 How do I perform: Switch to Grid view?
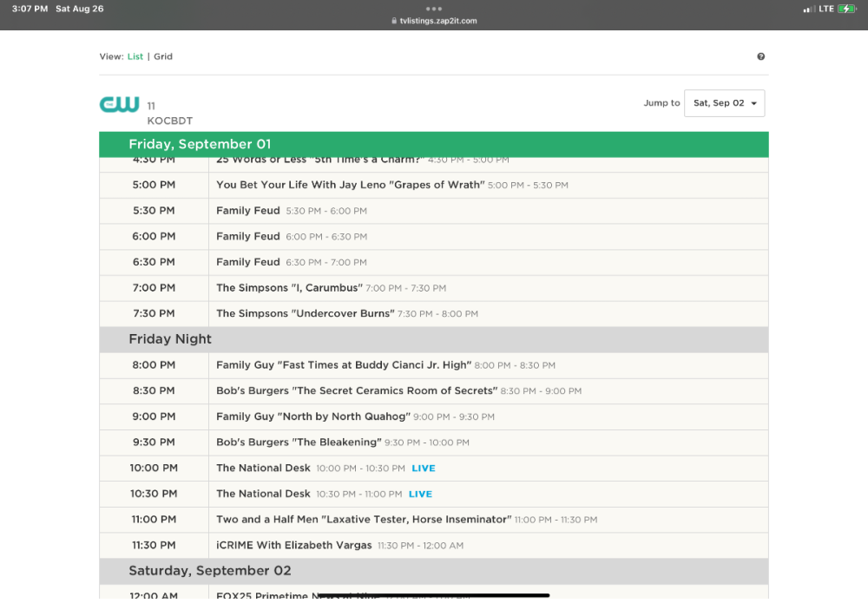tap(163, 56)
